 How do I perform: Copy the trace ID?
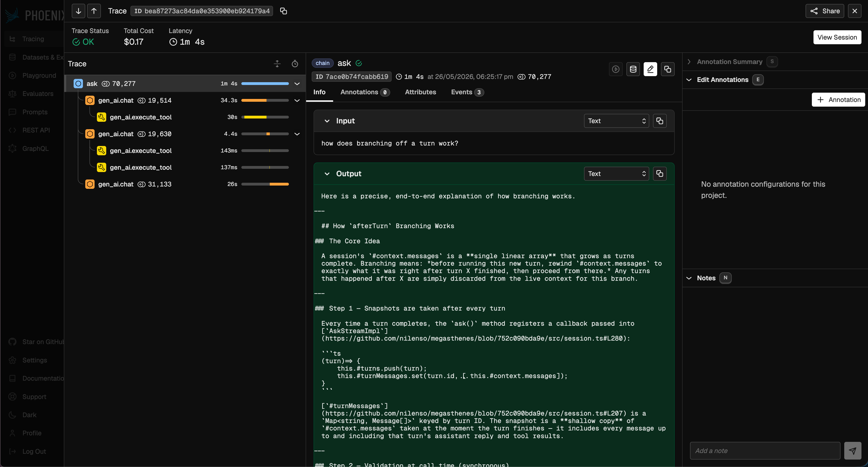pos(283,11)
